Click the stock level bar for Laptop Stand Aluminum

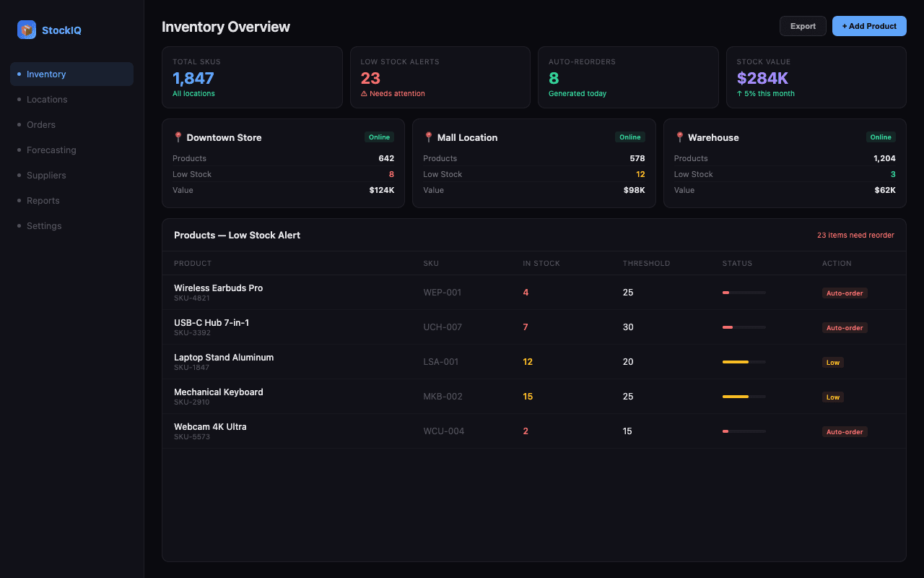click(744, 361)
